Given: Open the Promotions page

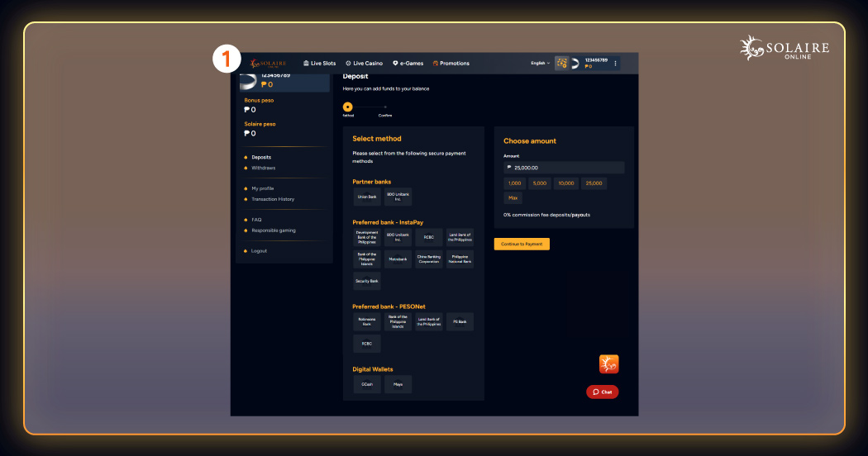Looking at the screenshot, I should (451, 63).
